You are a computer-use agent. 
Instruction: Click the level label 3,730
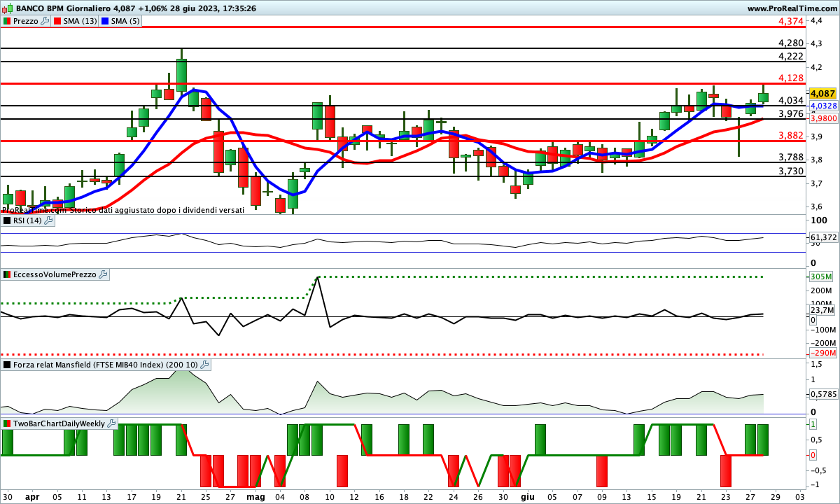click(790, 171)
